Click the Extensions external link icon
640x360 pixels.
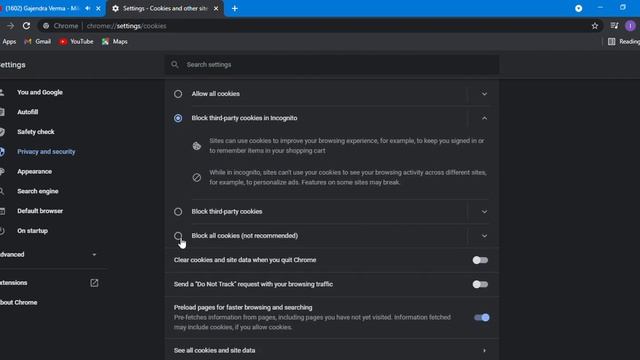tap(94, 283)
